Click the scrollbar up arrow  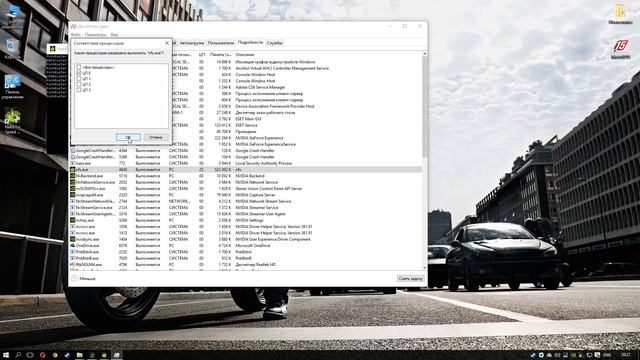[424, 54]
